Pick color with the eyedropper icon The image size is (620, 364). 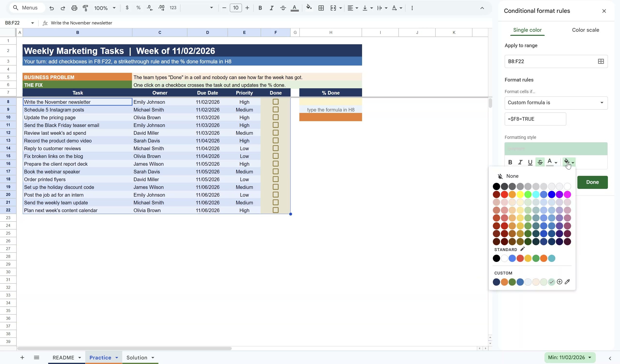567,282
